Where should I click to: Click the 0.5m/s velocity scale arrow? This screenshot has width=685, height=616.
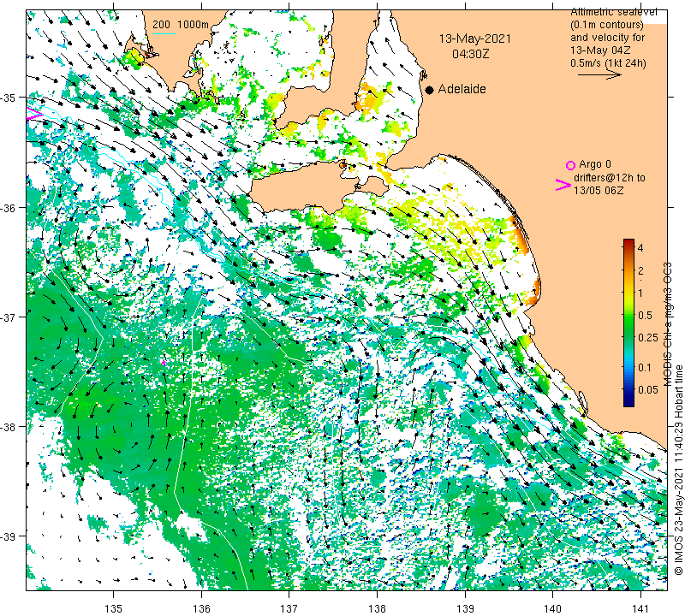click(x=599, y=74)
